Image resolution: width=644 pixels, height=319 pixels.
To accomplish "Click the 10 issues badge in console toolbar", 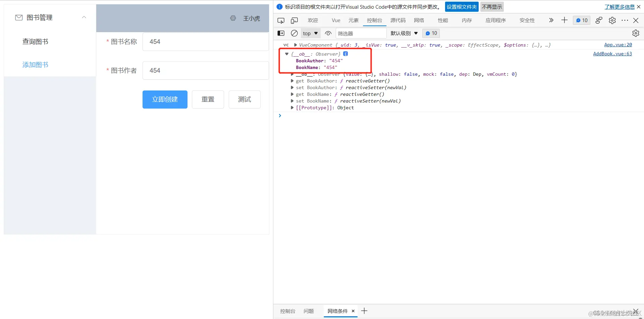I will click(431, 33).
